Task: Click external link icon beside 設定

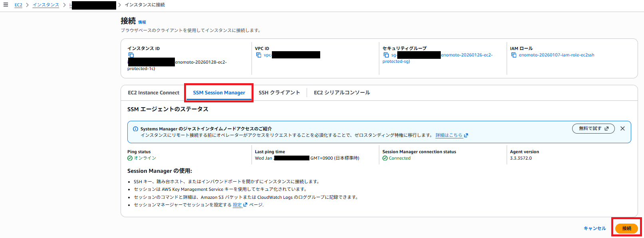Action: pyautogui.click(x=245, y=205)
